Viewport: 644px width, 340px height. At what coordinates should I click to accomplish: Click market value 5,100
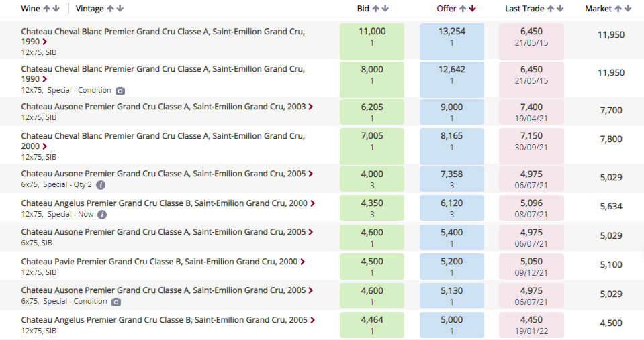611,265
